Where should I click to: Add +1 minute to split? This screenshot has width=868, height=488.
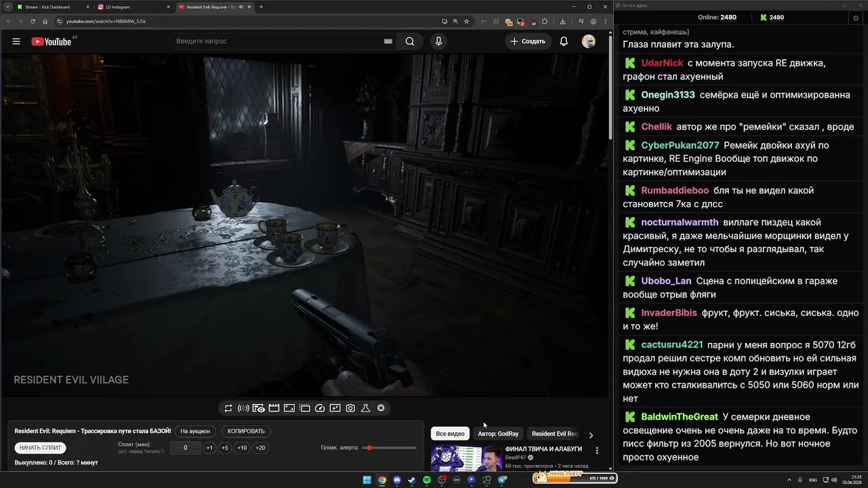(210, 448)
